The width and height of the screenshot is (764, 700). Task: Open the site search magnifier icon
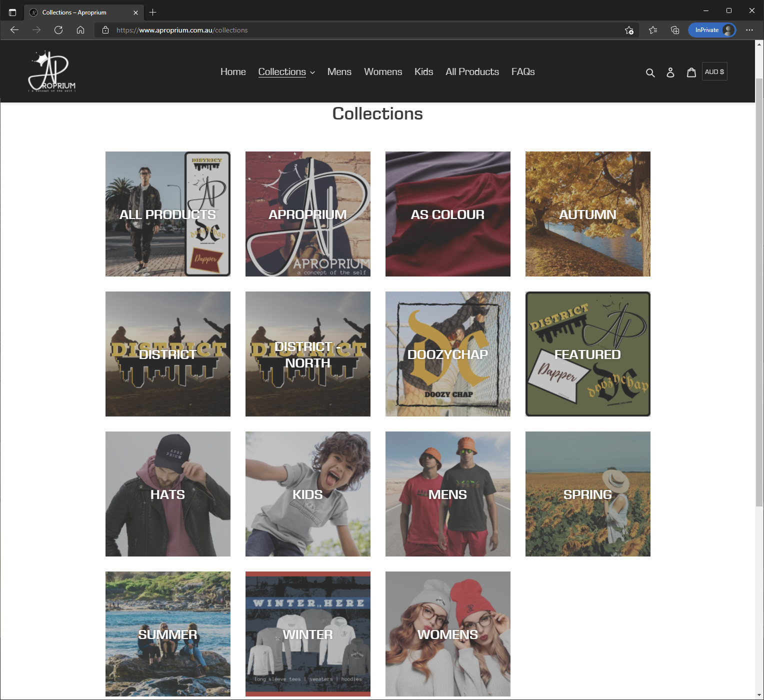point(650,72)
